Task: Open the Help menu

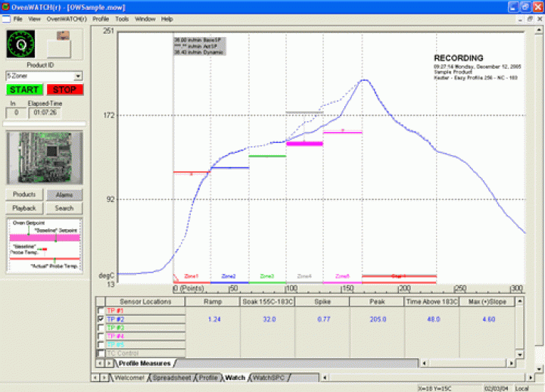Action: tap(167, 19)
